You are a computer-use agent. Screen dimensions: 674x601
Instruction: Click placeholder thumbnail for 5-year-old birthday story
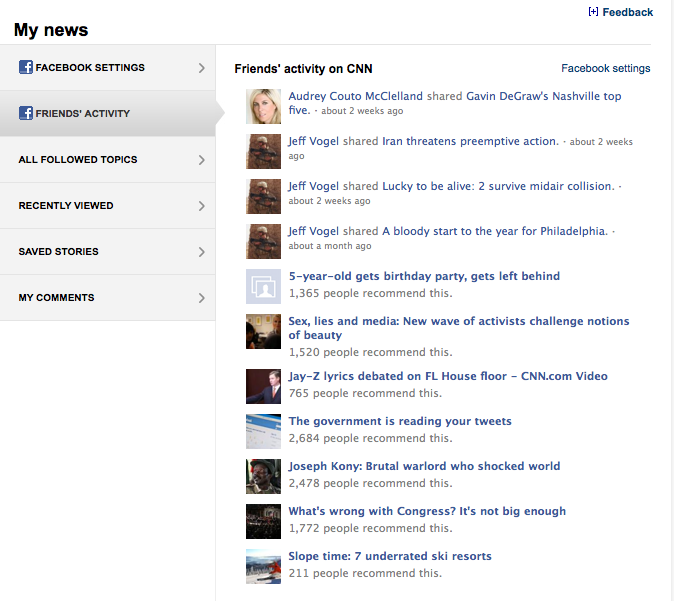(x=263, y=286)
